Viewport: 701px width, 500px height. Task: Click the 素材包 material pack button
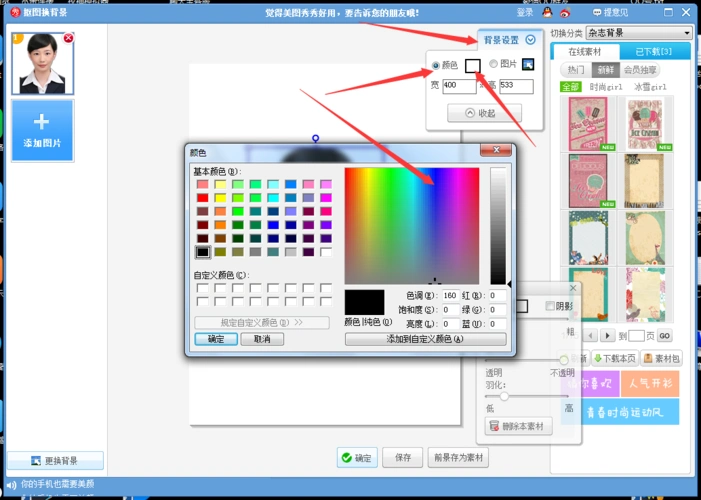tap(662, 358)
